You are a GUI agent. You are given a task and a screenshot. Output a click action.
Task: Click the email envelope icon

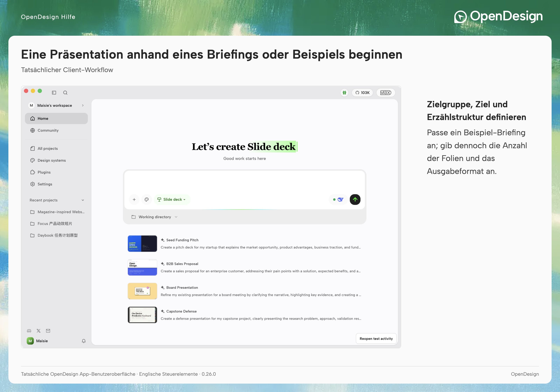click(48, 331)
